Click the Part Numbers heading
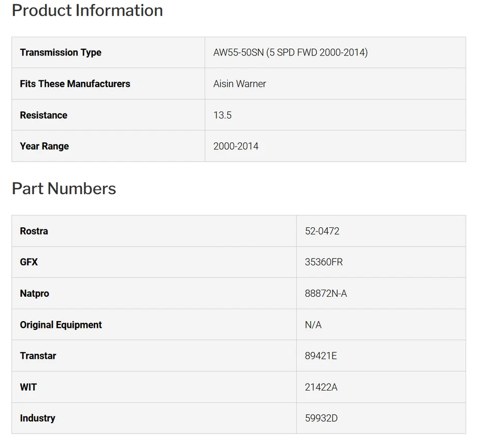The image size is (497, 448). (64, 189)
